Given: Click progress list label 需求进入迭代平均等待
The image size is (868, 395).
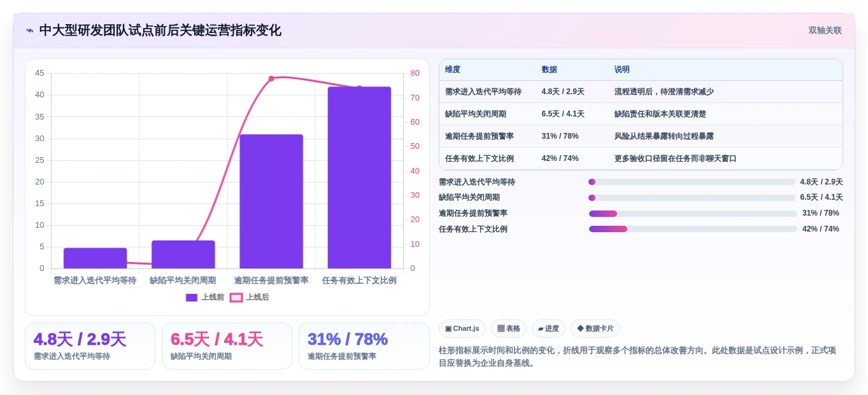Looking at the screenshot, I should 477,182.
